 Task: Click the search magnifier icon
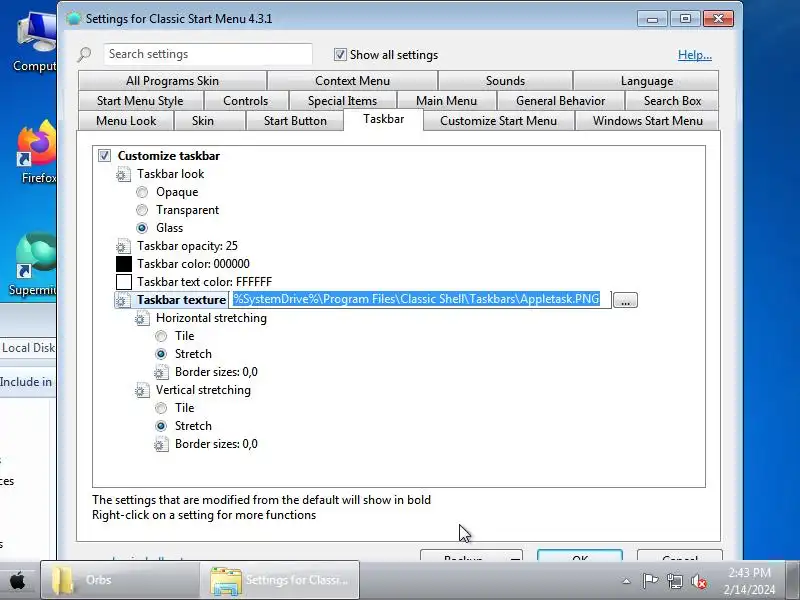[84, 54]
